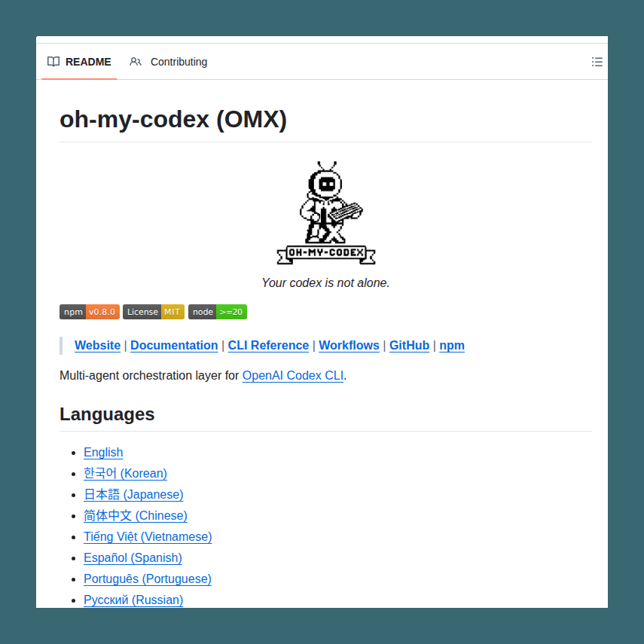Screen dimensions: 644x644
Task: Open the outline table of contents icon
Action: pyautogui.click(x=597, y=62)
